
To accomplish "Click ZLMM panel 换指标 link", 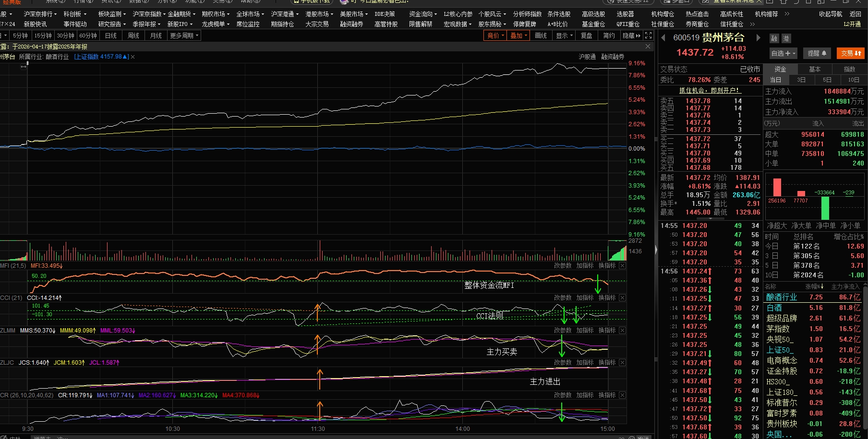I will (607, 330).
